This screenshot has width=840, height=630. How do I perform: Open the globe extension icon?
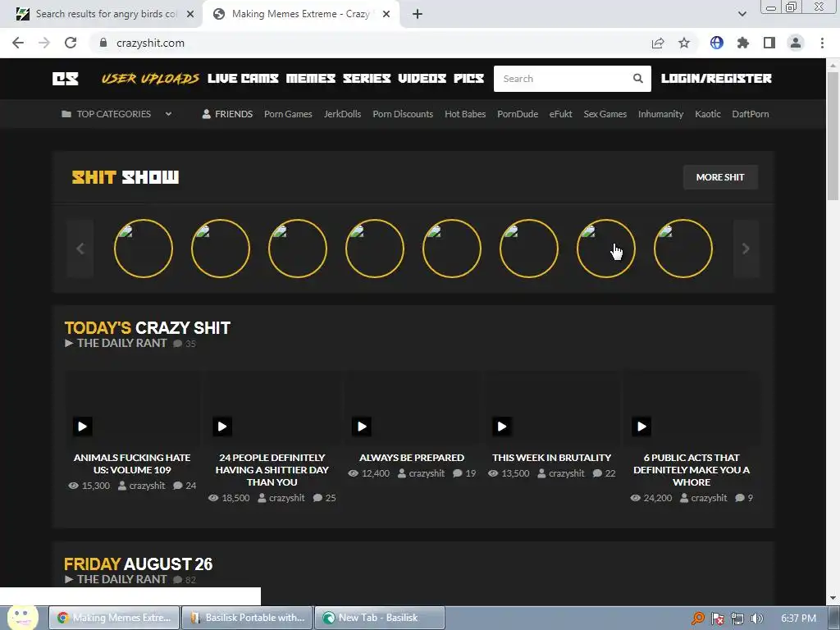click(x=717, y=43)
